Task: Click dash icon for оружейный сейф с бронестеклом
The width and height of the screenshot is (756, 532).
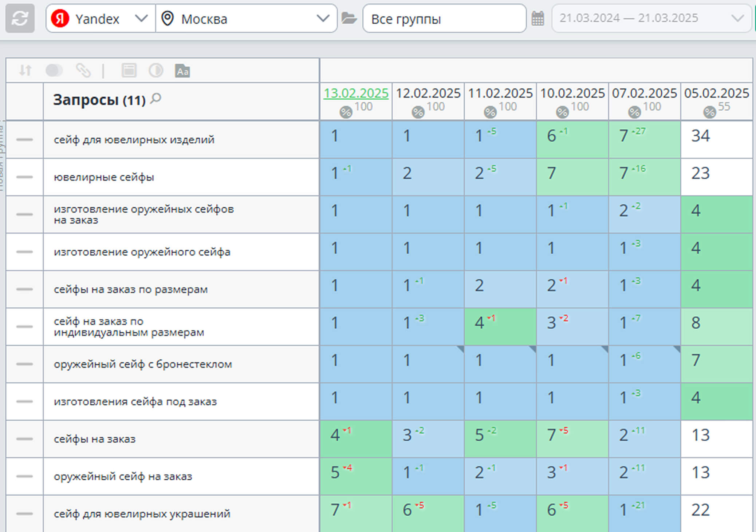Action: pyautogui.click(x=24, y=364)
